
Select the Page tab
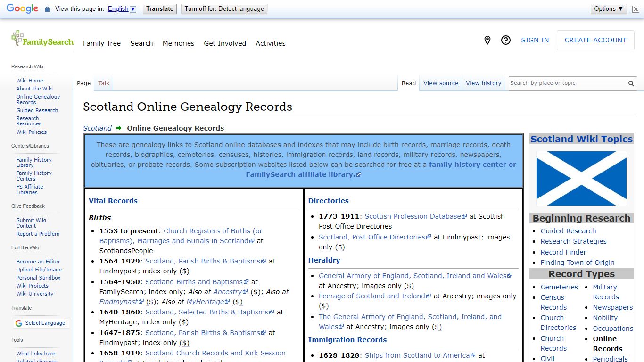point(83,83)
